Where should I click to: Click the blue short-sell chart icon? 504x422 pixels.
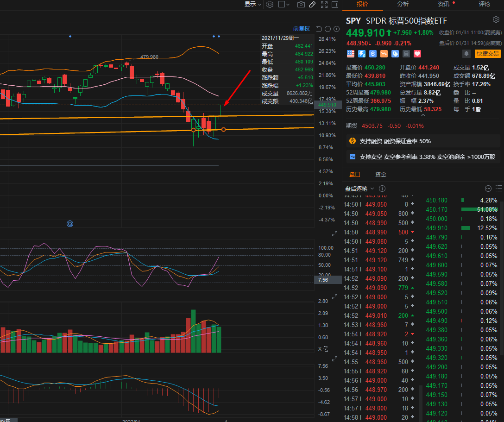pos(353,157)
